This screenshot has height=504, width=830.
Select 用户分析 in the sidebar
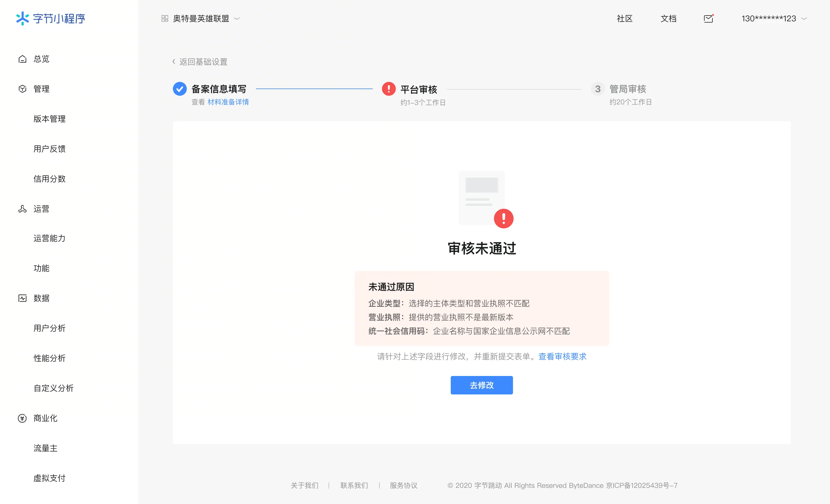coord(50,328)
